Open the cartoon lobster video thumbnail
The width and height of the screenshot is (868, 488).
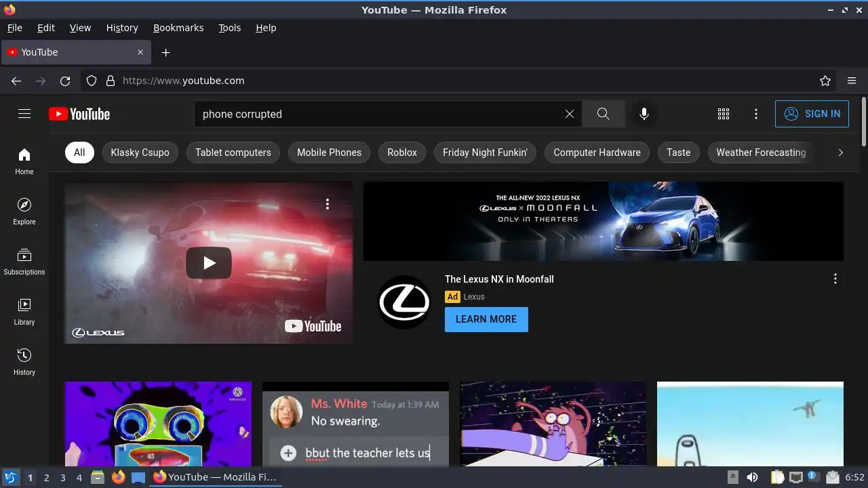pyautogui.click(x=553, y=424)
